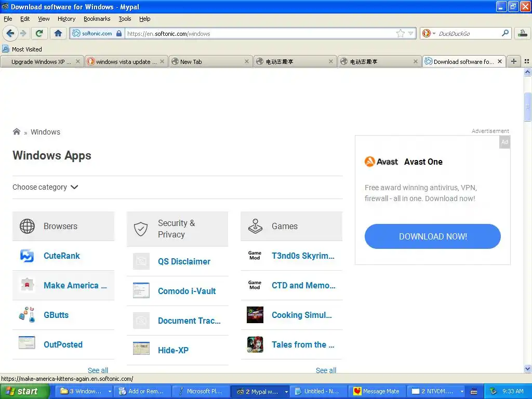Expand the 2 NTVDM taskbar group arrow
The width and height of the screenshot is (532, 399).
462,392
